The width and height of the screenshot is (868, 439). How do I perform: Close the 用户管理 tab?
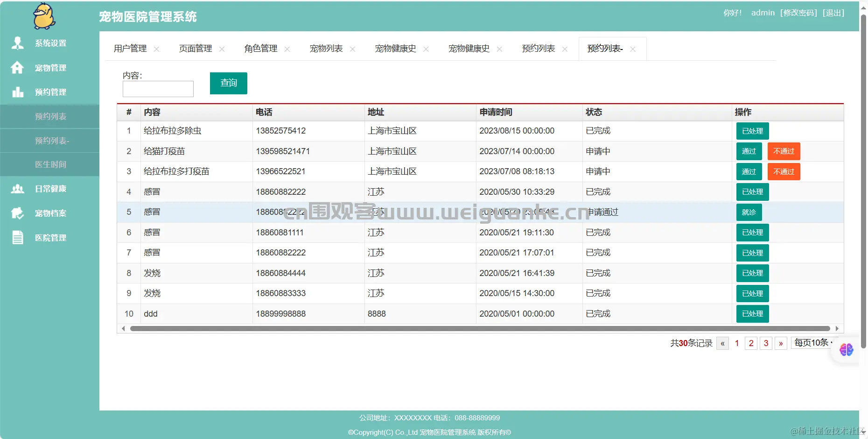(x=156, y=49)
